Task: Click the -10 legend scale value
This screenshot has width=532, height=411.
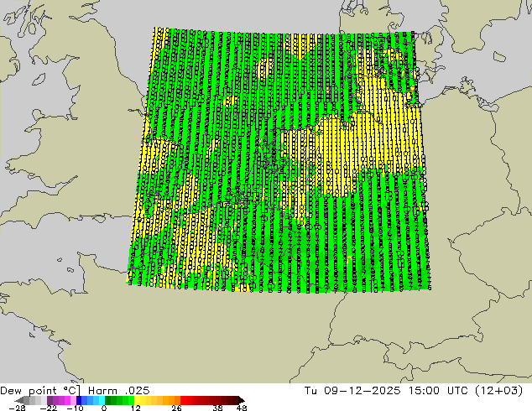Action: click(x=75, y=408)
